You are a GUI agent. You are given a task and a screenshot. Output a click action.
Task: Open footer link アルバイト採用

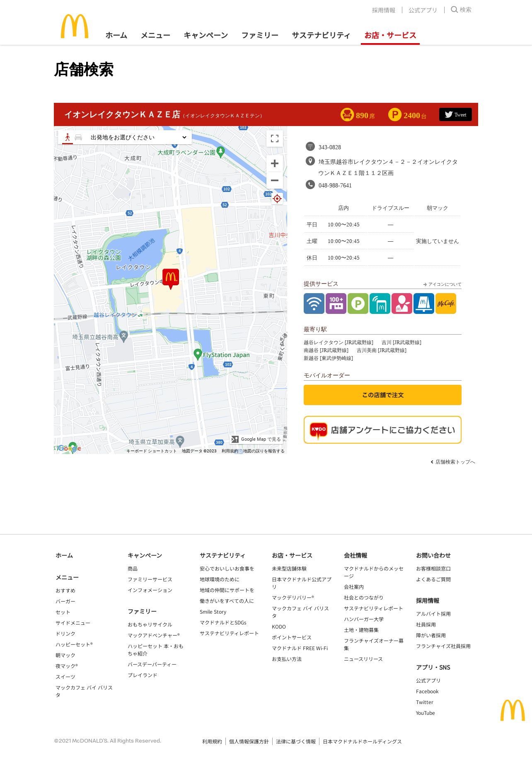pyautogui.click(x=433, y=614)
